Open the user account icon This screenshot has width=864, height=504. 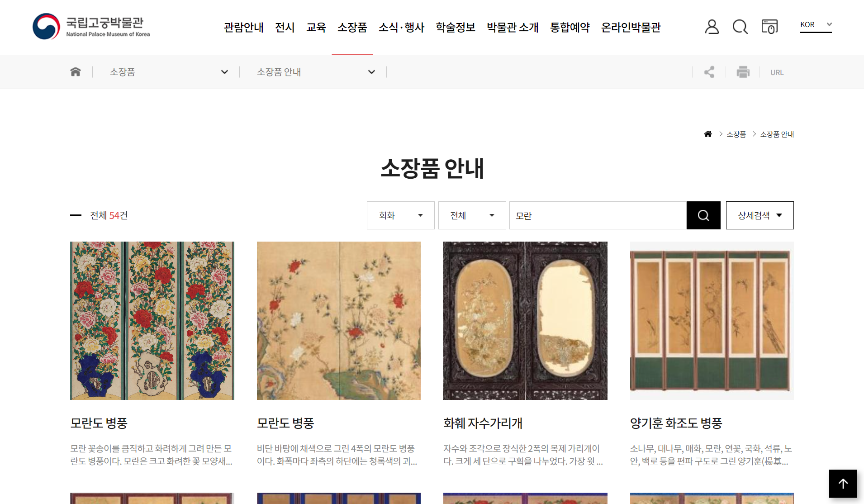coord(712,27)
